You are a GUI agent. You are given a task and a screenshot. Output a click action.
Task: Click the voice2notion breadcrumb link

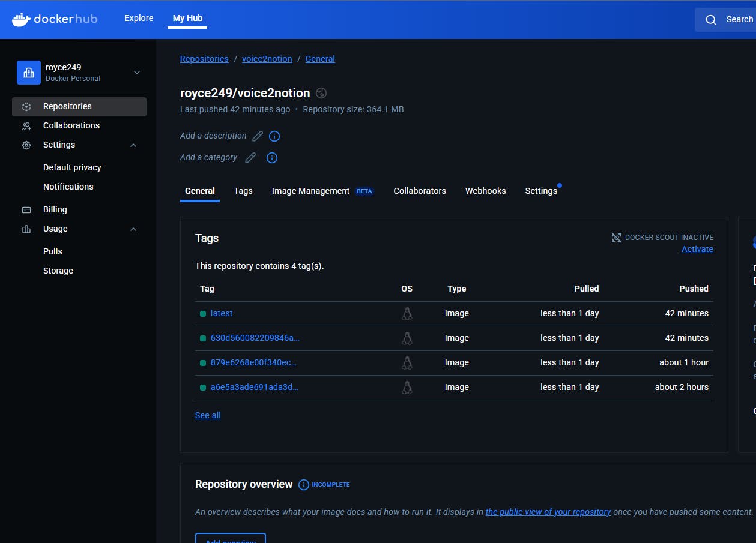tap(267, 59)
